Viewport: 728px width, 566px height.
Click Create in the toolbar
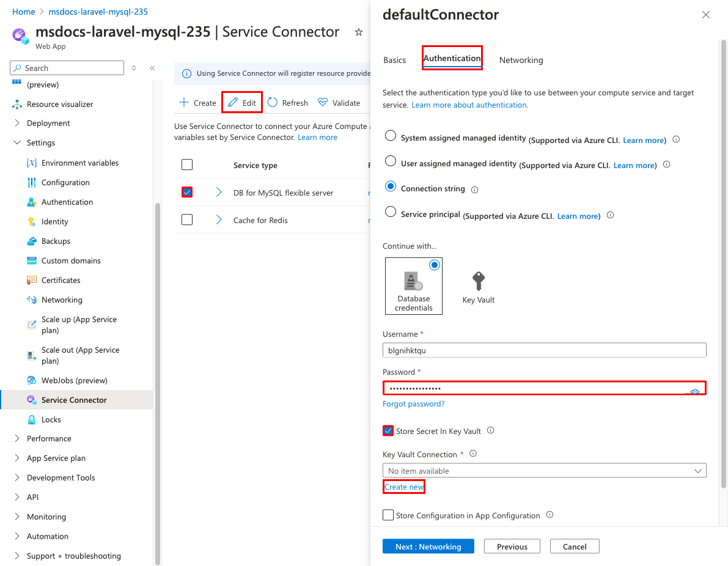(x=198, y=103)
